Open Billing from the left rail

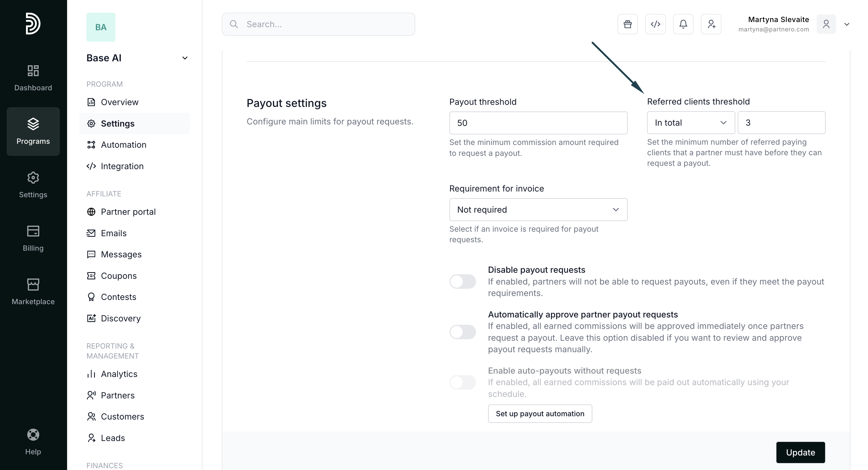pyautogui.click(x=33, y=238)
